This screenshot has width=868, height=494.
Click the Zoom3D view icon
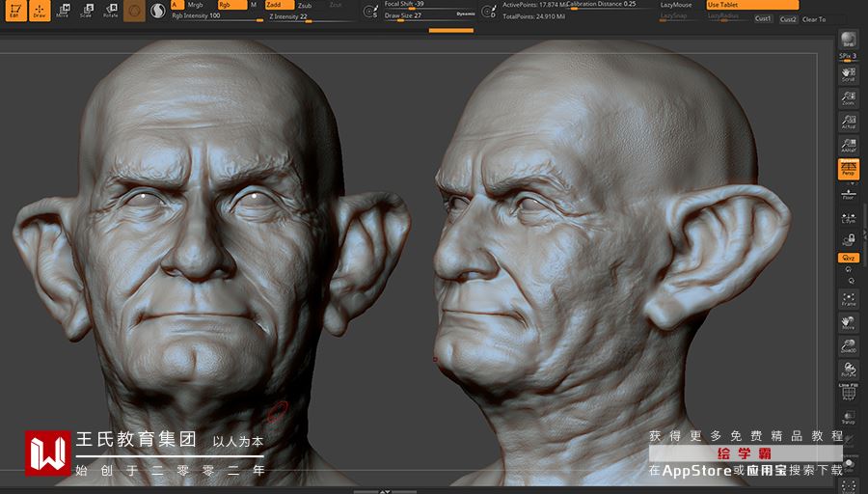point(848,346)
